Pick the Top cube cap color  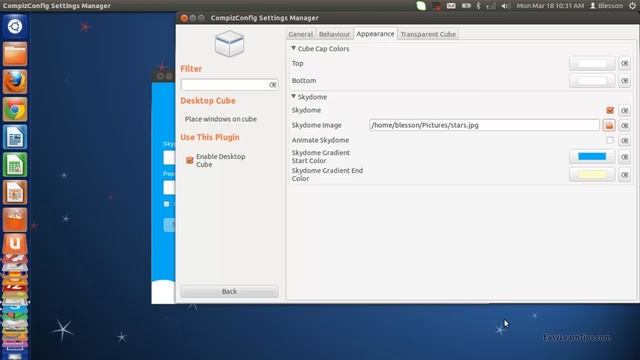point(592,63)
